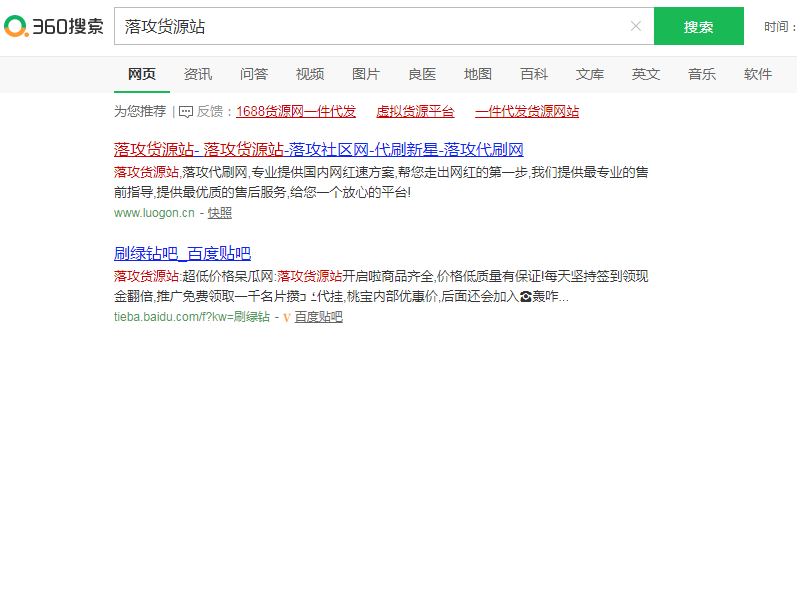Click the orange V verification icon
The width and height of the screenshot is (797, 596).
pyautogui.click(x=287, y=318)
